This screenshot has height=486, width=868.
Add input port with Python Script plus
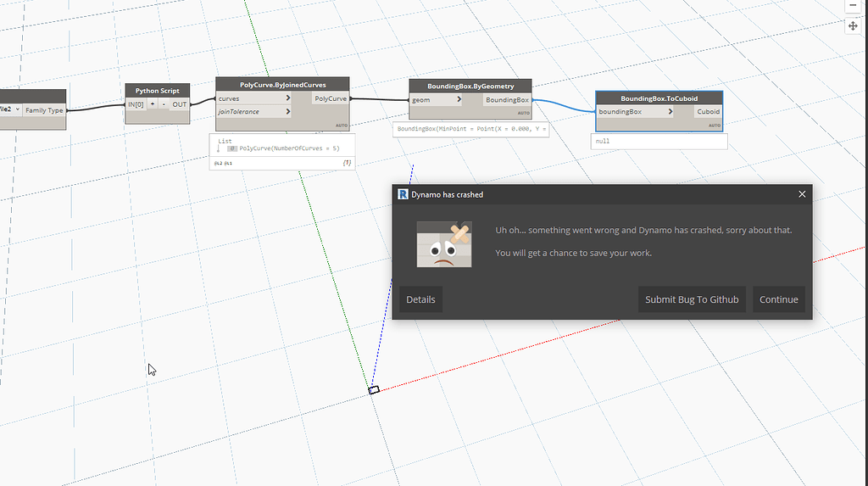[153, 104]
